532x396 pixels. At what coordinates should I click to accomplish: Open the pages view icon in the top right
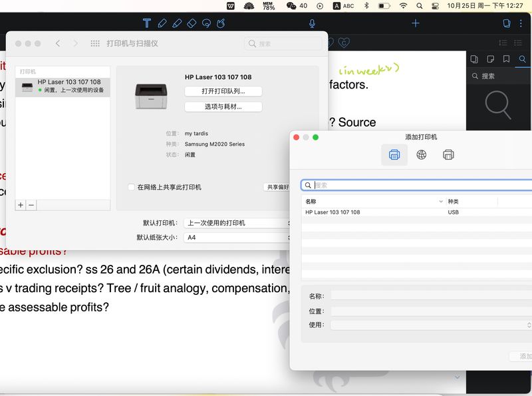(x=507, y=23)
